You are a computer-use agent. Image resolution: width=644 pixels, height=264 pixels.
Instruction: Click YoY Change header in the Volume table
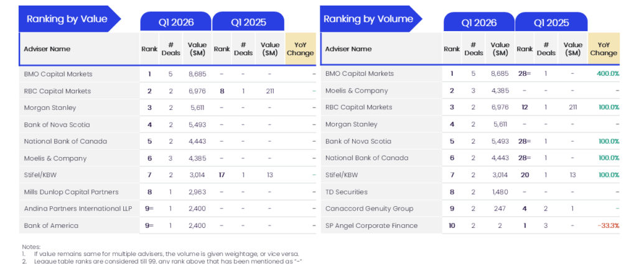603,49
